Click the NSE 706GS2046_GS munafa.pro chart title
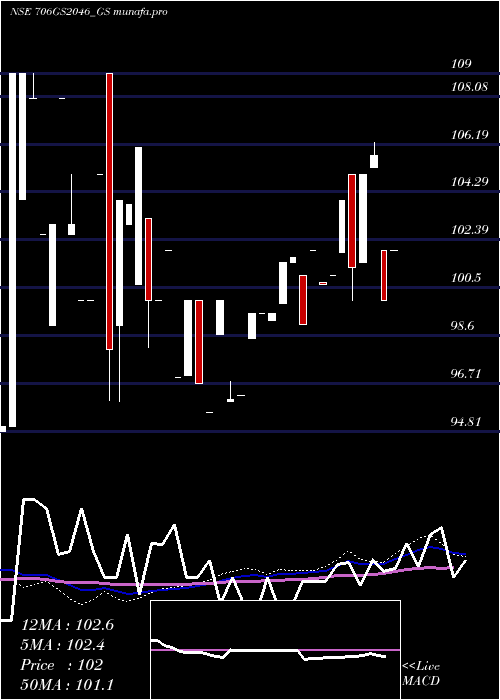This screenshot has width=500, height=700. pos(88,12)
